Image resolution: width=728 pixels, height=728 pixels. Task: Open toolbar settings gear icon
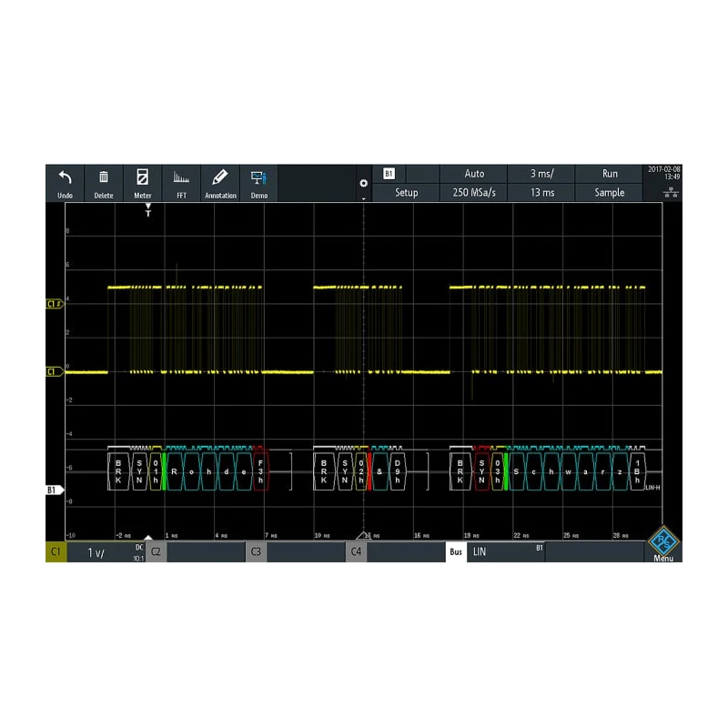pos(363,184)
